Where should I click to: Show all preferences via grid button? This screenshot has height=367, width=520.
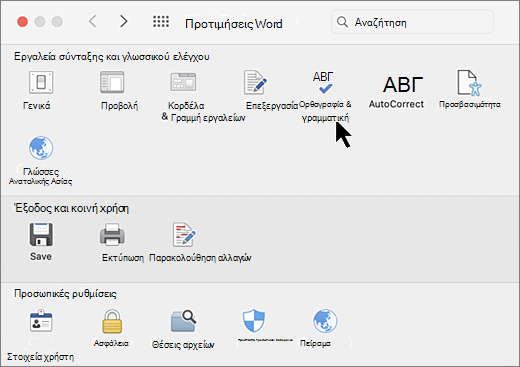click(x=161, y=22)
